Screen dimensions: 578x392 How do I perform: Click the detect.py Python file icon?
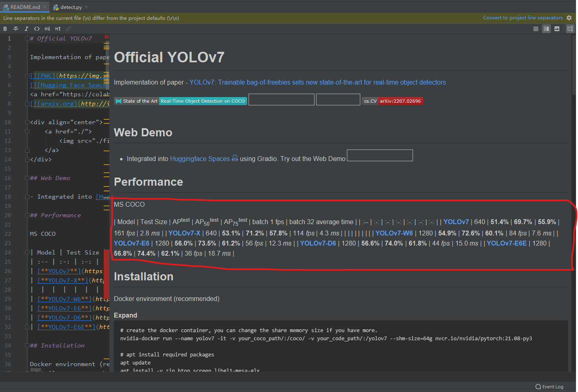56,7
